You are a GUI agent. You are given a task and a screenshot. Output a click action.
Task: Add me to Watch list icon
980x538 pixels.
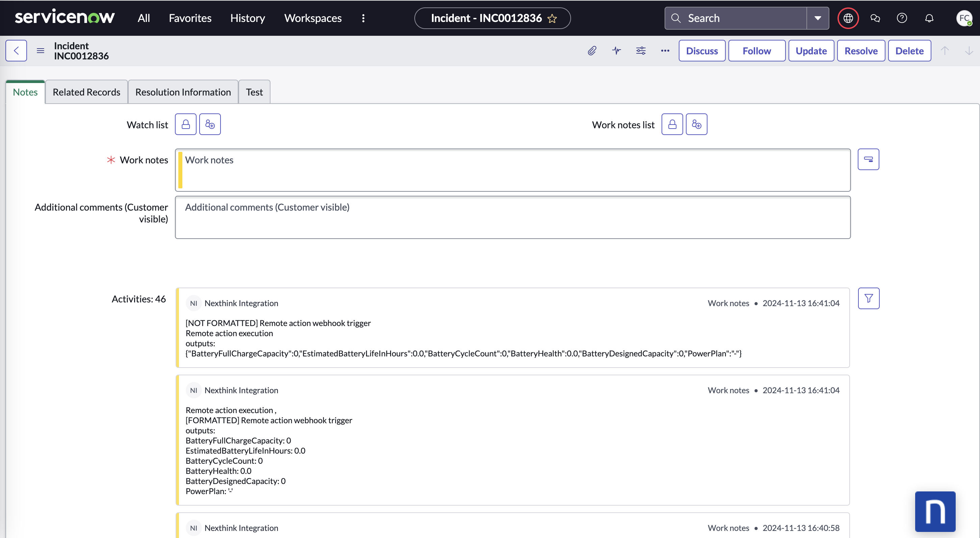tap(210, 124)
